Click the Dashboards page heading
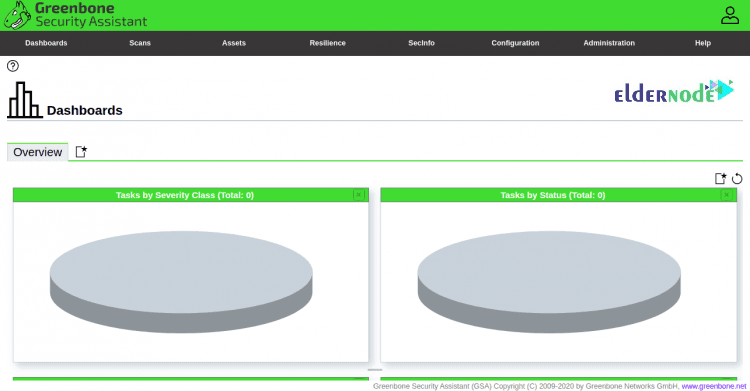The image size is (750, 391). point(85,111)
